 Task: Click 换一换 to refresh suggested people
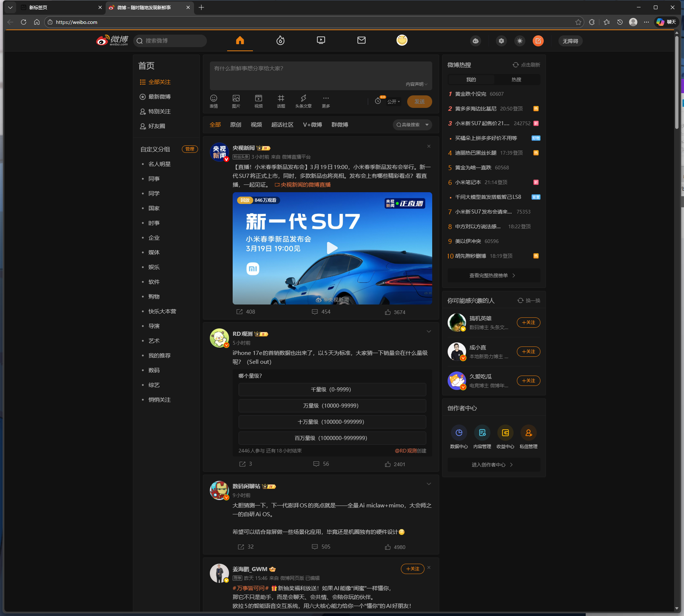pos(529,300)
